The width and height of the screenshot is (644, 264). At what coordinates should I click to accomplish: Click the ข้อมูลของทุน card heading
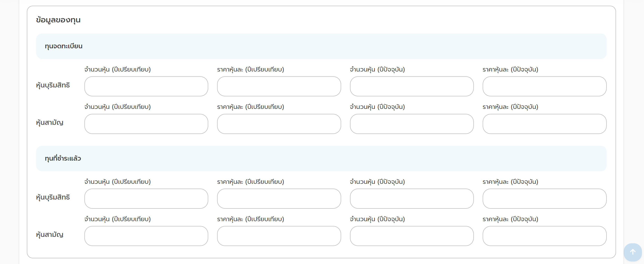(58, 20)
